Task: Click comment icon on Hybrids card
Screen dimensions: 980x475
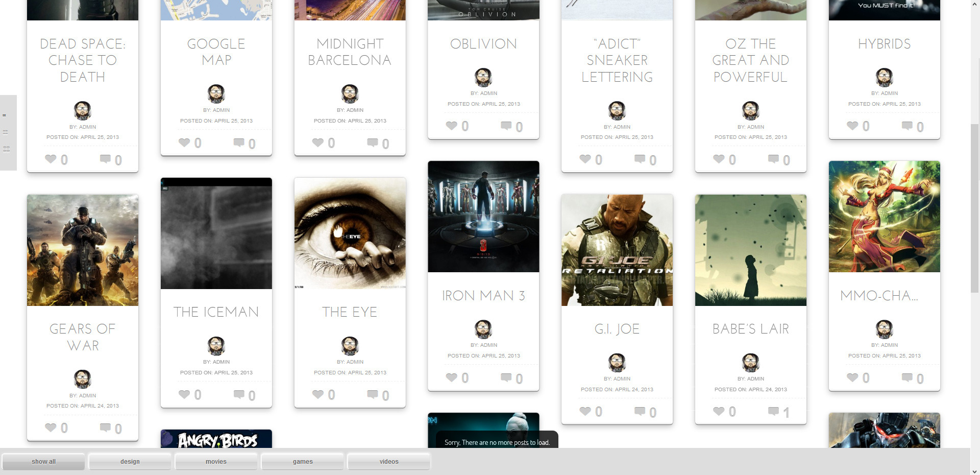Action: click(908, 126)
